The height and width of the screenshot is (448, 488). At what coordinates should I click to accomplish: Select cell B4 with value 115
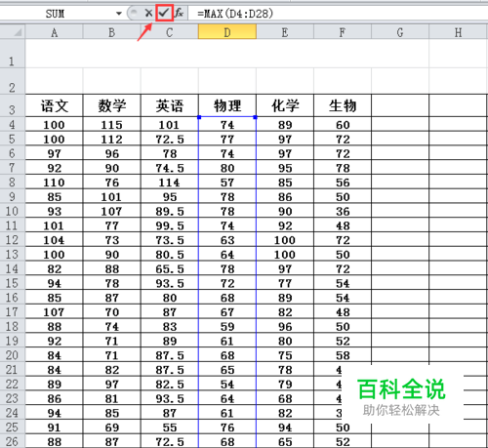coord(112,124)
